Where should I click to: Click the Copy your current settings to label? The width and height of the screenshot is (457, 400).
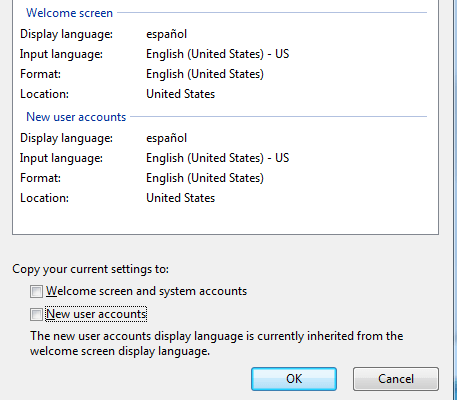90,269
